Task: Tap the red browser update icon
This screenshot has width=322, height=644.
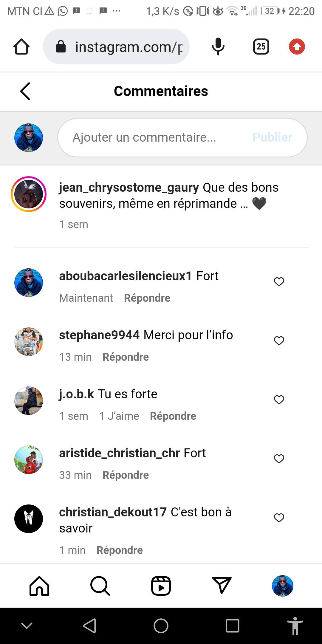Action: pos(297,47)
